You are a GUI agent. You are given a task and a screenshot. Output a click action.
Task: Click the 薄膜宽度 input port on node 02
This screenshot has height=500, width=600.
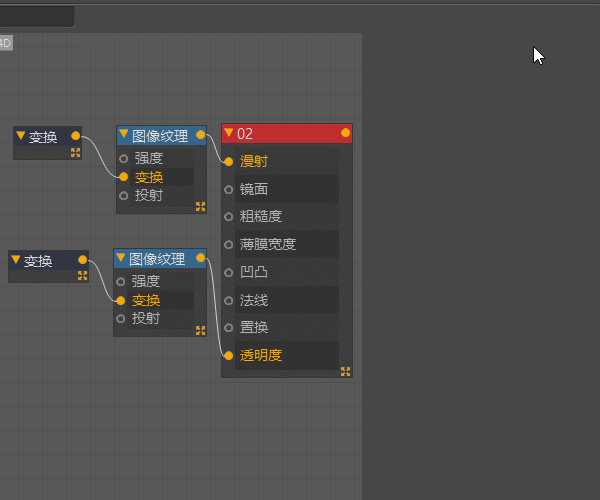coord(228,244)
